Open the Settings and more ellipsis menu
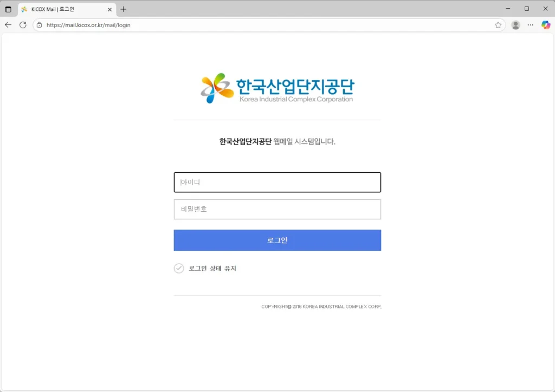 click(x=530, y=25)
